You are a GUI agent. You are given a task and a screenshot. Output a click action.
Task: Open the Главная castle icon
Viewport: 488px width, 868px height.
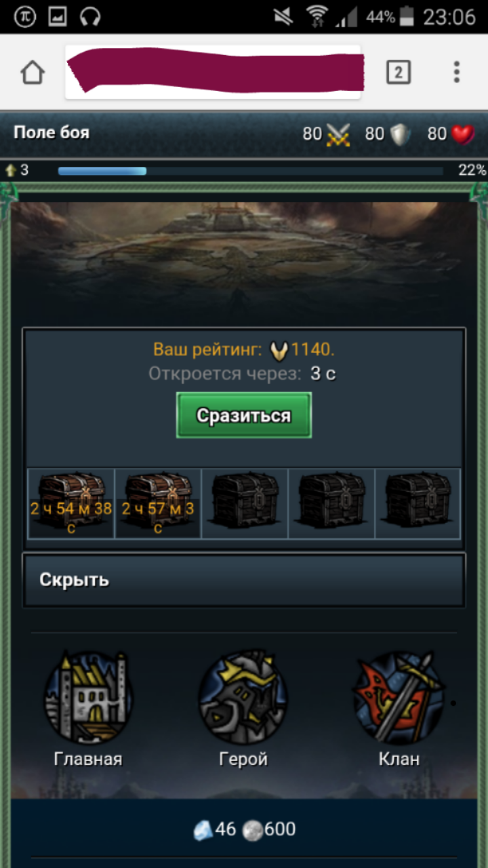tap(88, 698)
